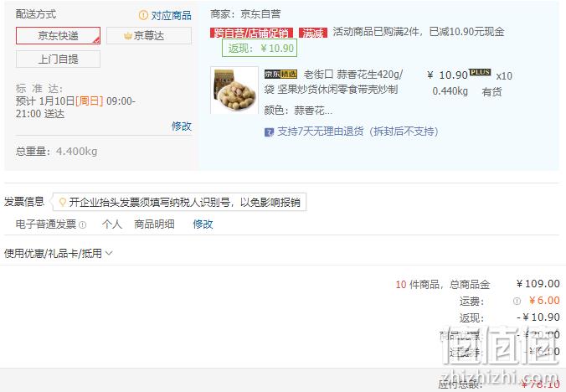This screenshot has width=566, height=392.
Task: Click the lightbulb icon in invoice tip
Action: (63, 202)
